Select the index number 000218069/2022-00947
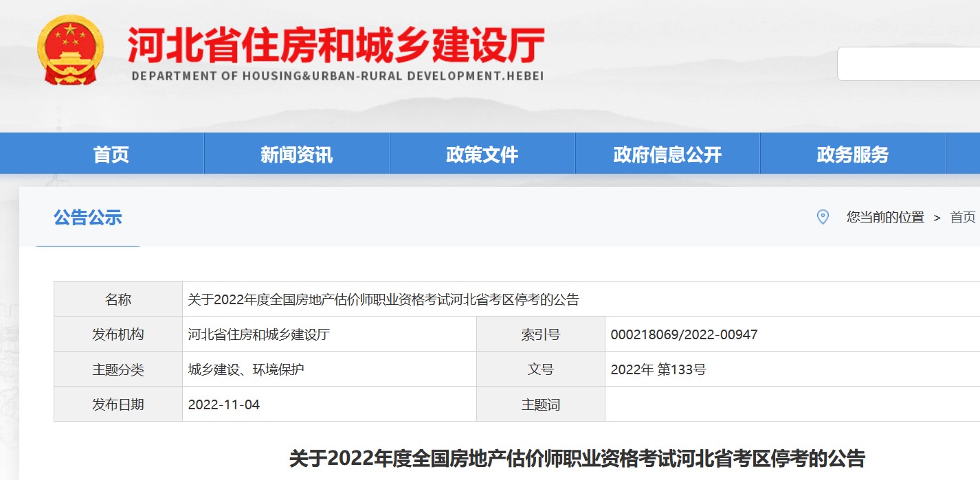 (684, 334)
